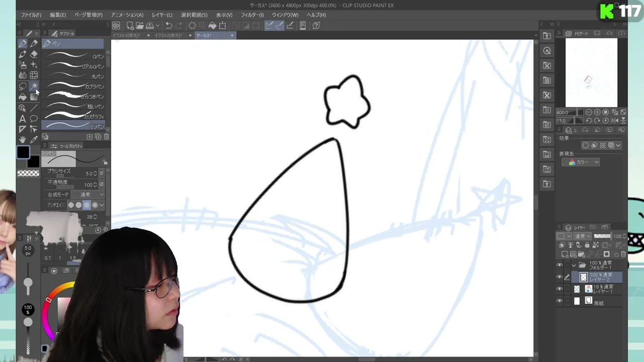Open CLIP STUDIO launcher icon in command bar
The width and height of the screenshot is (644, 362).
(116, 26)
